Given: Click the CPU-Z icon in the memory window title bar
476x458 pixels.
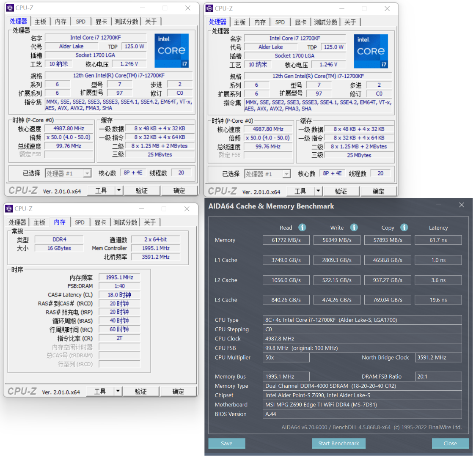Looking at the screenshot, I should [8, 208].
